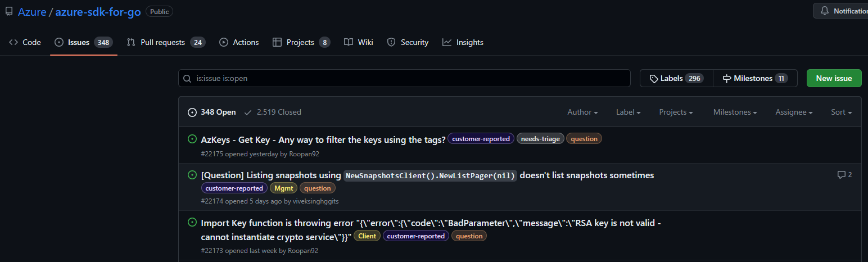Open author Roopan92 on issue #22175
Image resolution: width=868 pixels, height=262 pixels.
304,153
